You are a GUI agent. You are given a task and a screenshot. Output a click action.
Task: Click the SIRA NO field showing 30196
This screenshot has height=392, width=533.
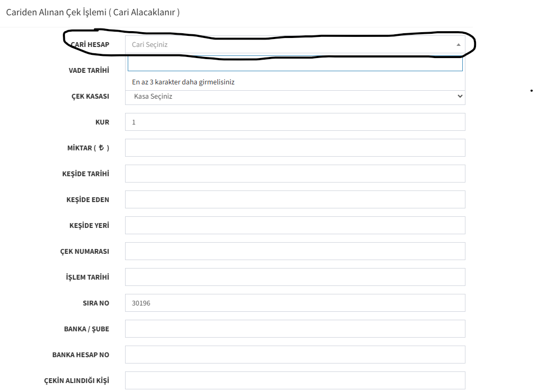coord(294,303)
